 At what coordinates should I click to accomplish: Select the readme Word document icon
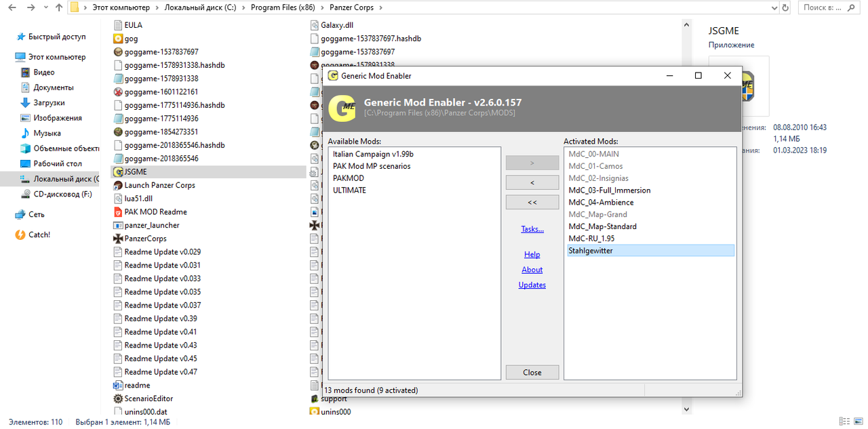118,385
